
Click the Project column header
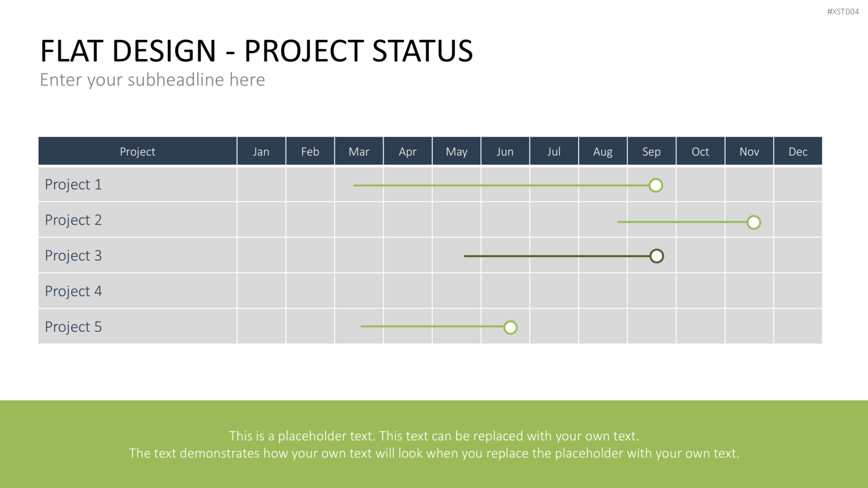coord(138,151)
